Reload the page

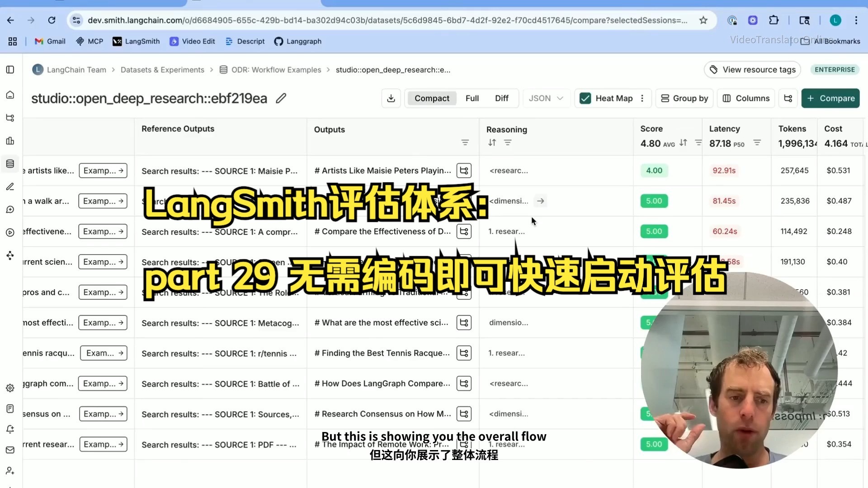pyautogui.click(x=52, y=20)
